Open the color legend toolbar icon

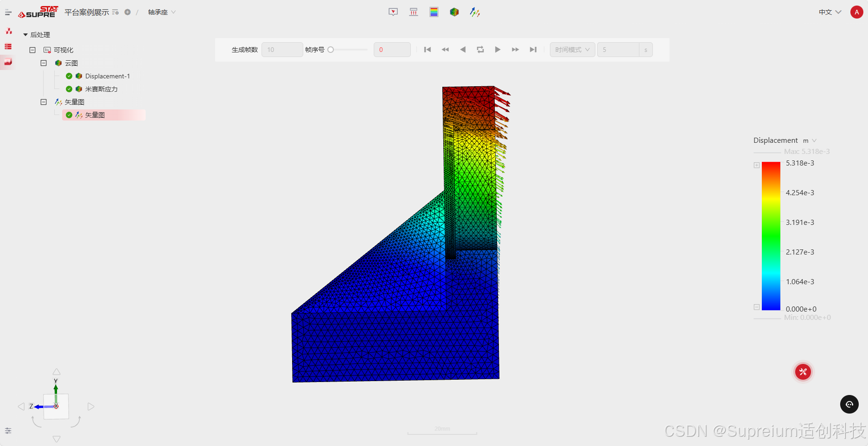(x=434, y=12)
